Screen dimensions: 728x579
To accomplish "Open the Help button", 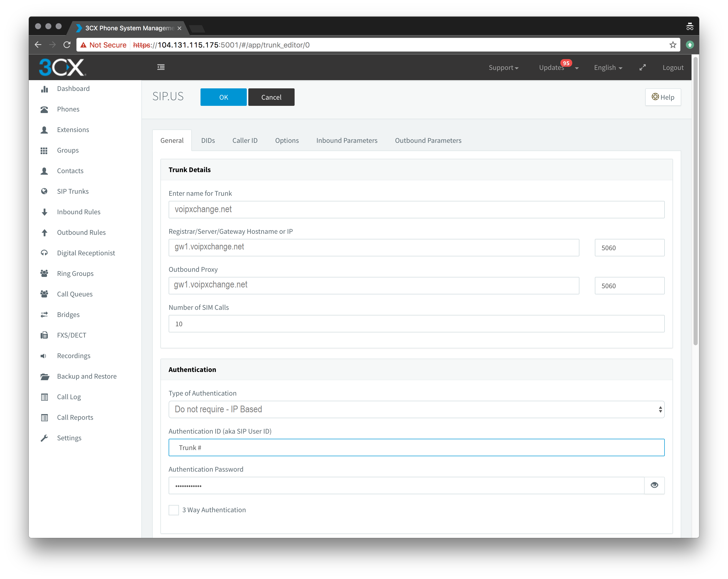I will click(663, 97).
